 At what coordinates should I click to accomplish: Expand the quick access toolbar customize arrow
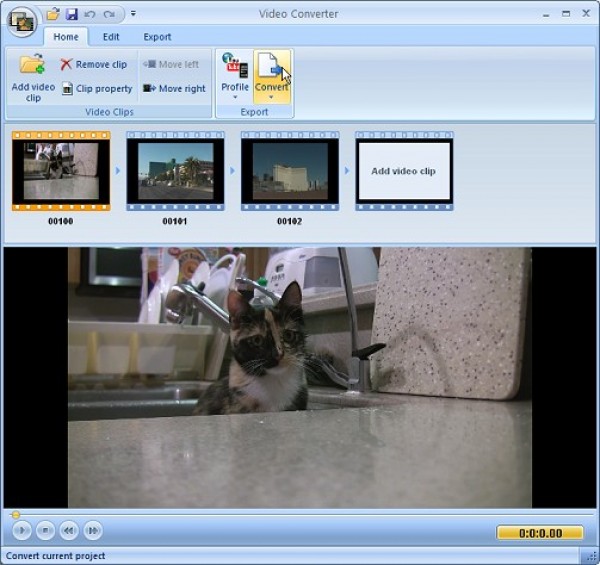[133, 14]
